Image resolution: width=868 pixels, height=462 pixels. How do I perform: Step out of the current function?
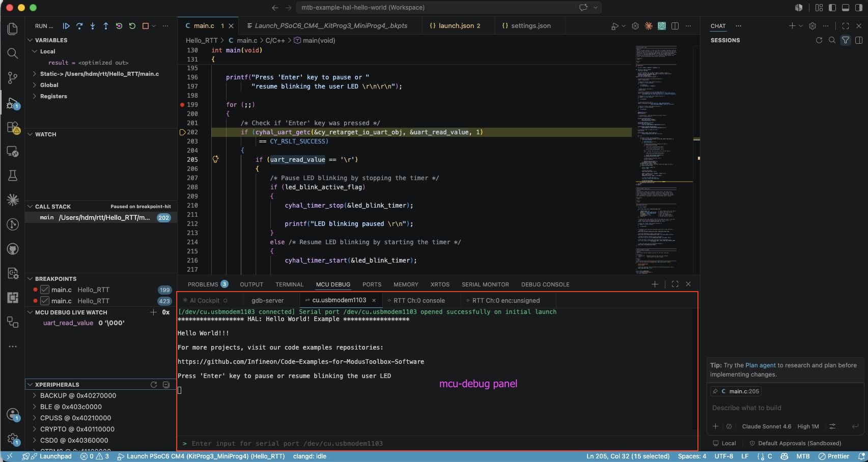click(106, 26)
